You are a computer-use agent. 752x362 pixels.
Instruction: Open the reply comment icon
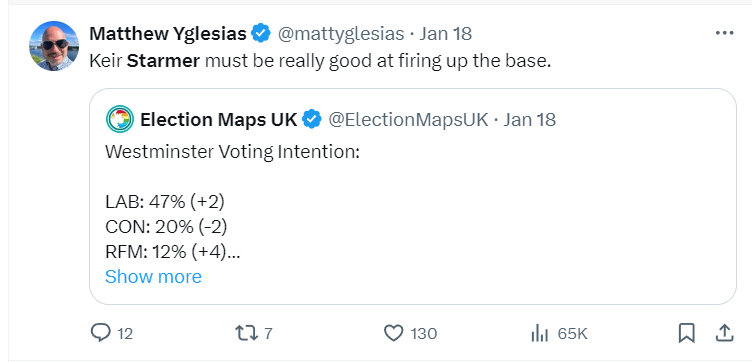click(100, 332)
